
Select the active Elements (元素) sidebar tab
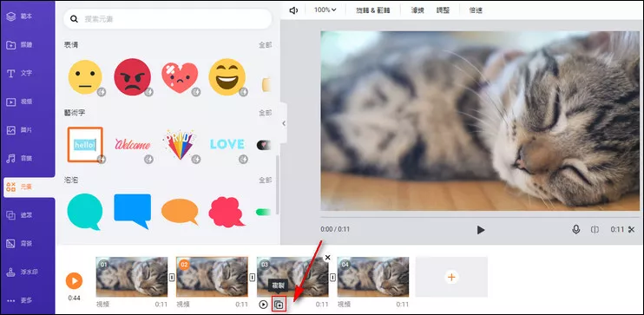tap(29, 187)
